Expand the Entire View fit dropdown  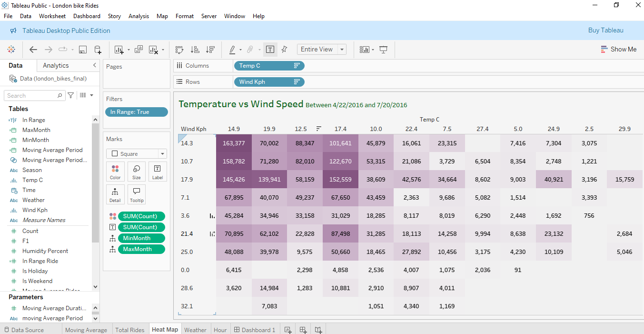pos(342,50)
